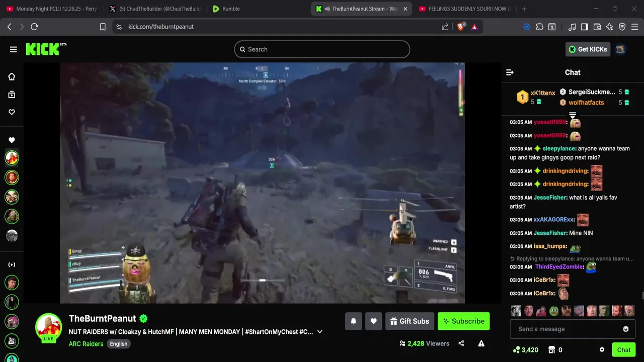
Task: Click wolfhatfacts in gift leaderboard
Action: pos(586,103)
